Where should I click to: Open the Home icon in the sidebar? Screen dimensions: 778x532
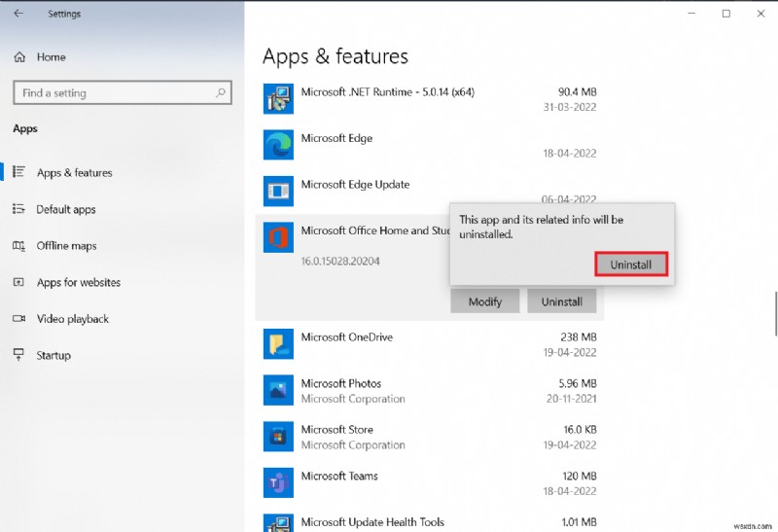coord(19,57)
